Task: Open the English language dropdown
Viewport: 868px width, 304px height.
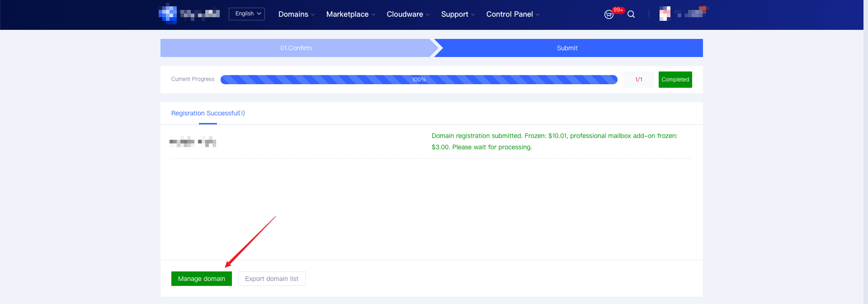Action: 247,14
